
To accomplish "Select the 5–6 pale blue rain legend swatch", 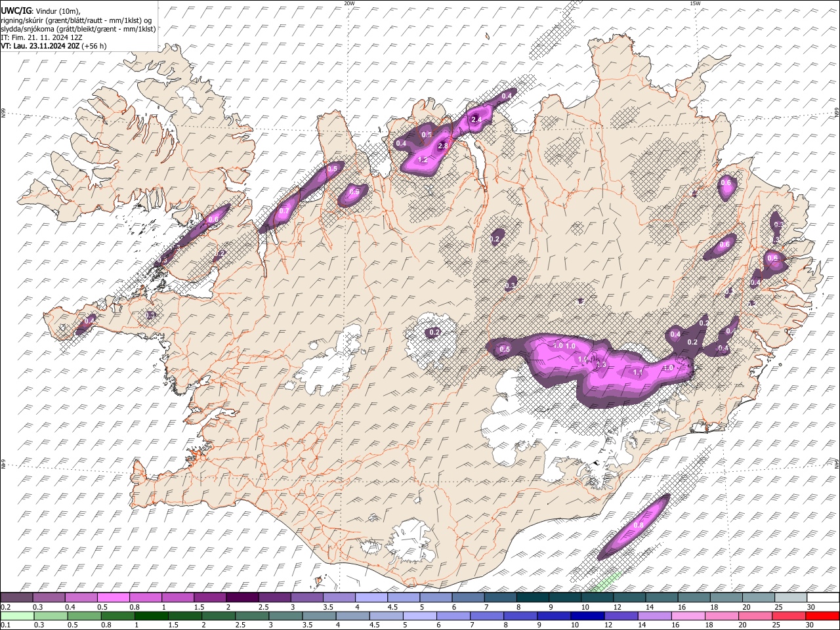I will 420,616.
